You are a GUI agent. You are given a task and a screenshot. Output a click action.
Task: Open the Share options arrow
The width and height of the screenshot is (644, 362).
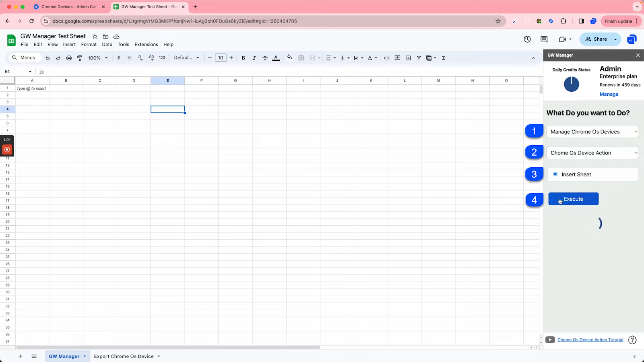pos(615,39)
